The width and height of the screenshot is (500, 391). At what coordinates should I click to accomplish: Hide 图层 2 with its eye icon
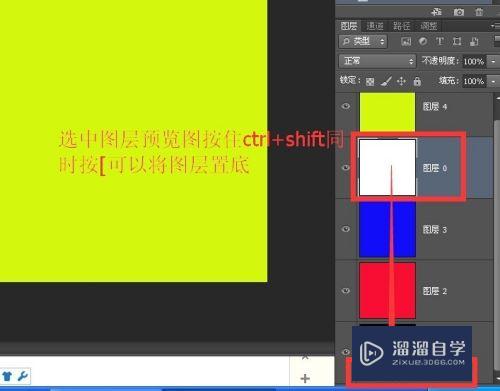point(346,291)
